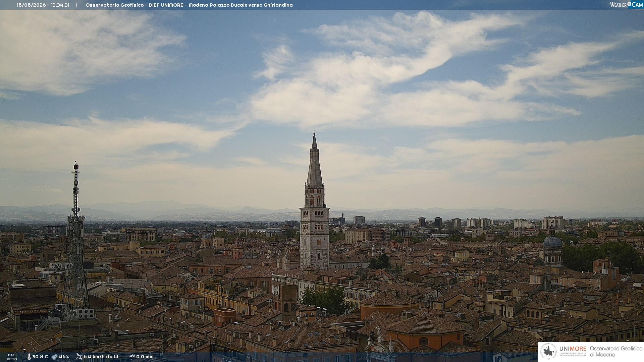Click the humidity water drops icon
The height and width of the screenshot is (362, 644).
54,357
